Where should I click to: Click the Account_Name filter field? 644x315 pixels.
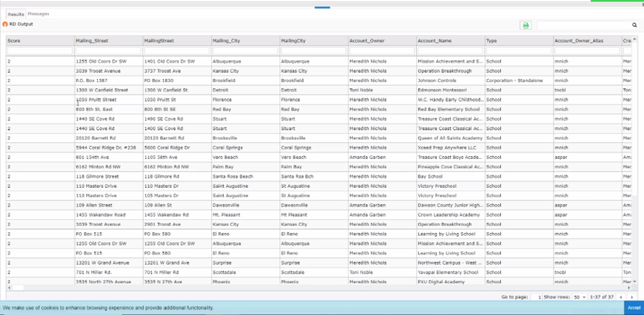[451, 51]
